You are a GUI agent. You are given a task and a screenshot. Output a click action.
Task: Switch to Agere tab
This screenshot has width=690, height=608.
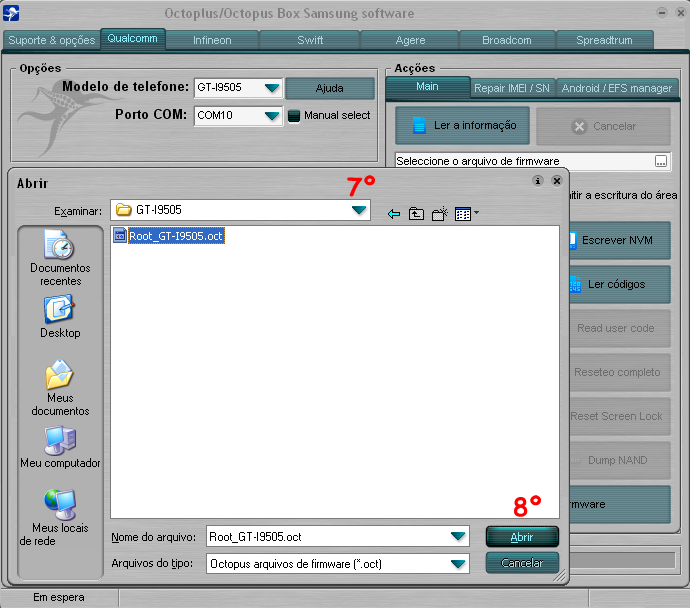[410, 40]
